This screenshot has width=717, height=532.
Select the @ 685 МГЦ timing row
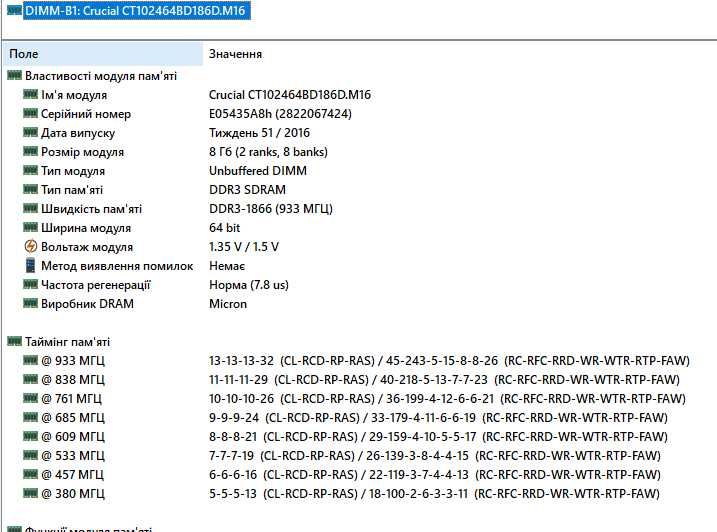(x=73, y=418)
